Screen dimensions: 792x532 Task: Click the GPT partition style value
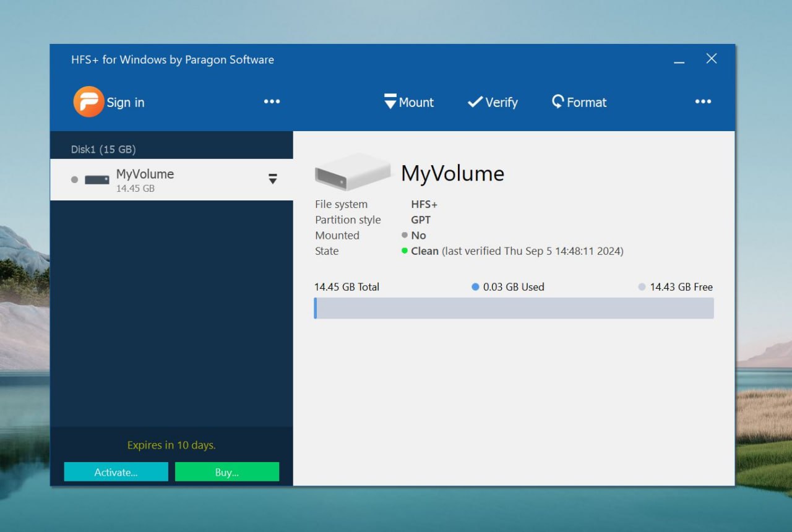[x=421, y=220]
